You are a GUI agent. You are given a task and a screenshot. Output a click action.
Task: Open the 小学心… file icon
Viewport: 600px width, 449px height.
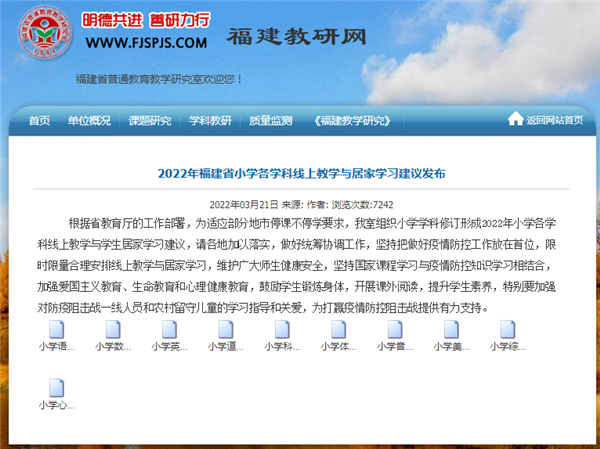tap(57, 388)
